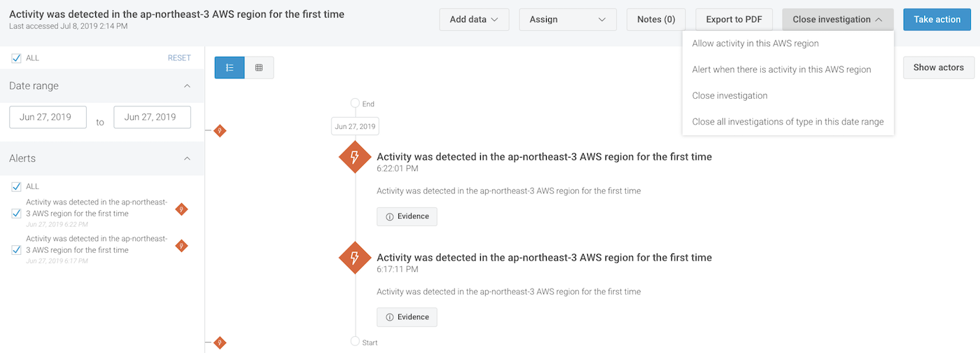
Task: Uncheck the top ALL filters checkbox
Action: (x=17, y=58)
